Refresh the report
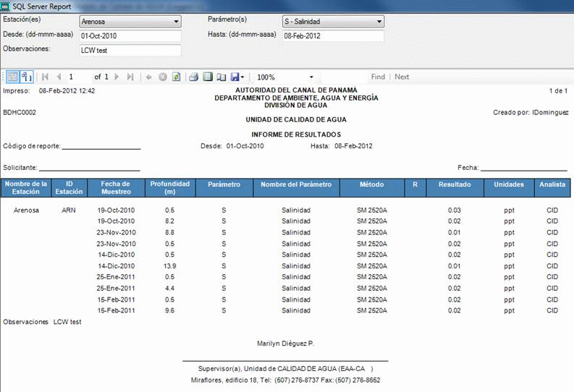 click(176, 77)
